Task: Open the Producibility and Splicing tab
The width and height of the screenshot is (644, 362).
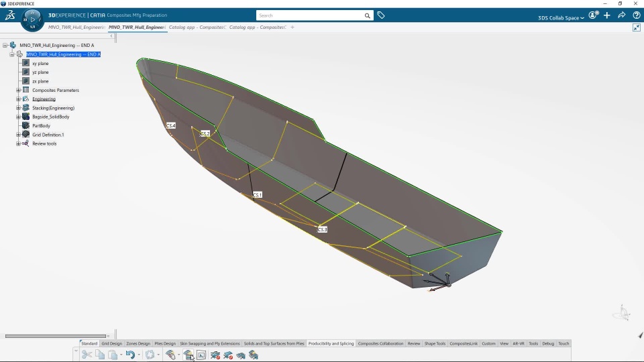Action: pos(331,343)
